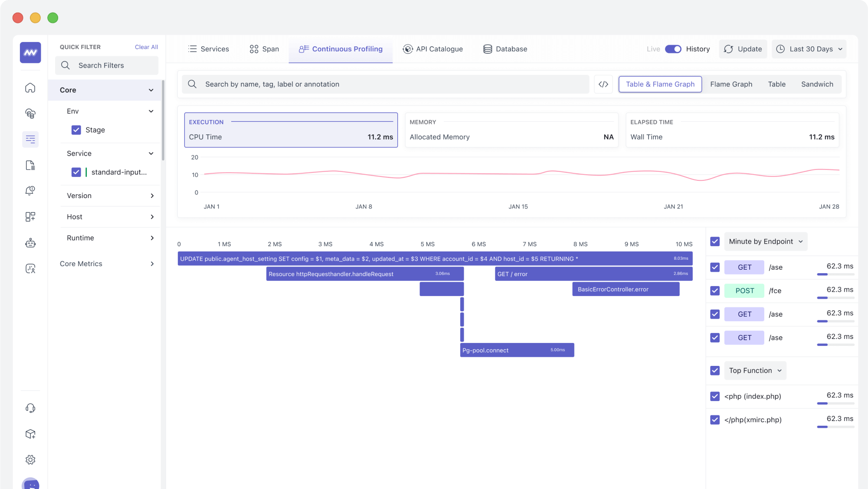Open the bot icon in sidebar

(30, 243)
